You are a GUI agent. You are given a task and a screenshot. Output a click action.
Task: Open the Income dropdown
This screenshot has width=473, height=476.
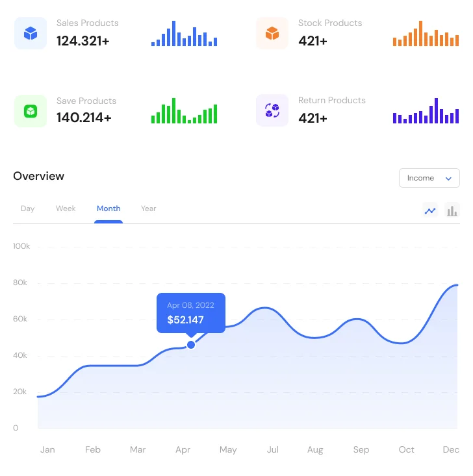(429, 178)
